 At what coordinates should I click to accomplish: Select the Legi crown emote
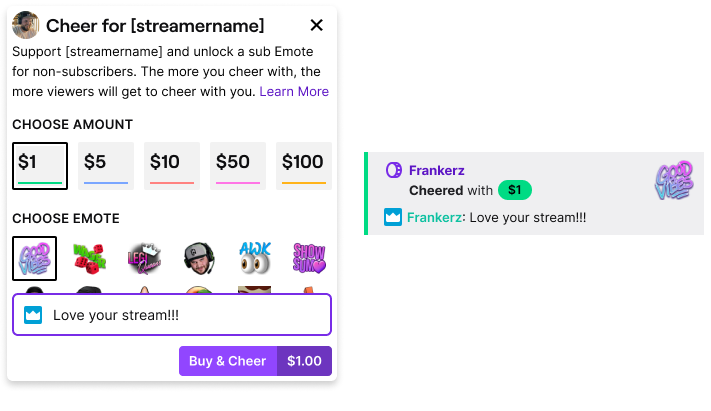pos(145,259)
